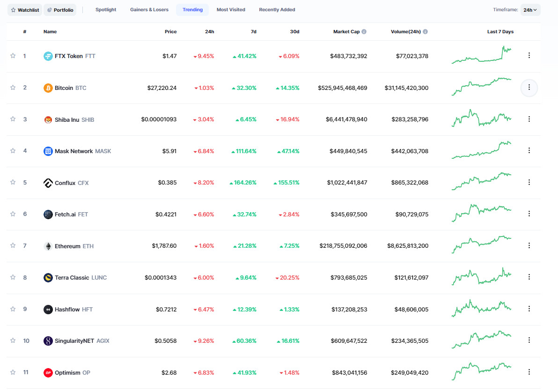This screenshot has height=392, width=558.
Task: Open the Timeframe 24h dropdown
Action: pyautogui.click(x=530, y=10)
